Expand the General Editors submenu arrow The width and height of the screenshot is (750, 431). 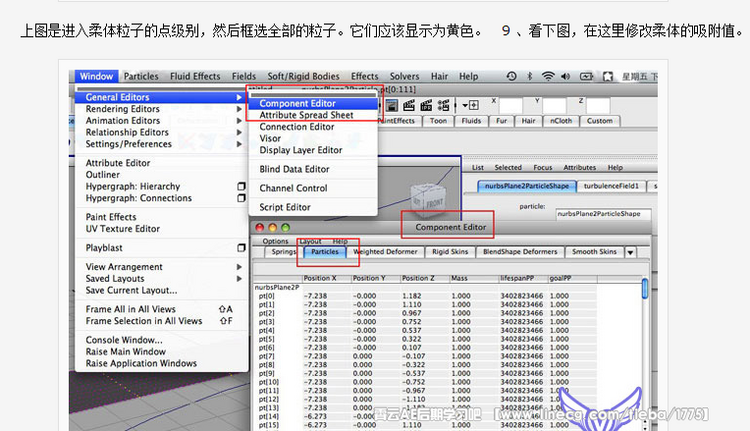[239, 97]
